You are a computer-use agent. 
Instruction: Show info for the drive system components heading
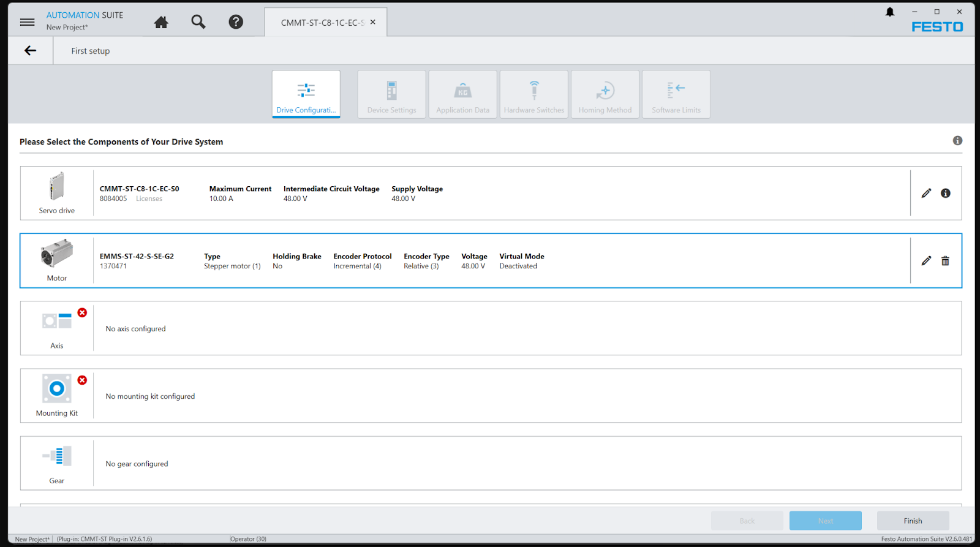pos(957,141)
